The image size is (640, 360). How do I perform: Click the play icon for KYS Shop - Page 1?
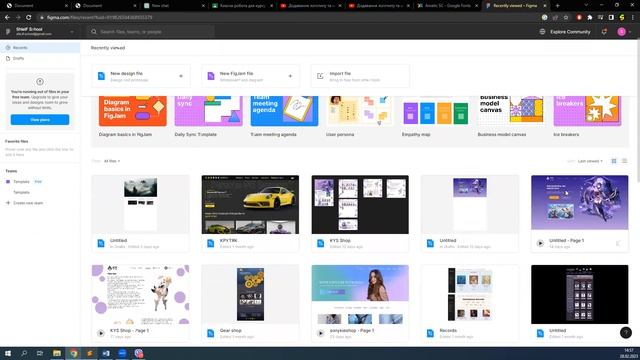point(101,333)
